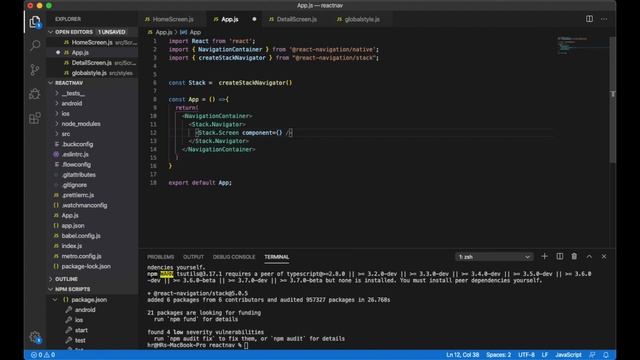Expand the node_modules folder
The width and height of the screenshot is (640, 360).
[x=81, y=124]
